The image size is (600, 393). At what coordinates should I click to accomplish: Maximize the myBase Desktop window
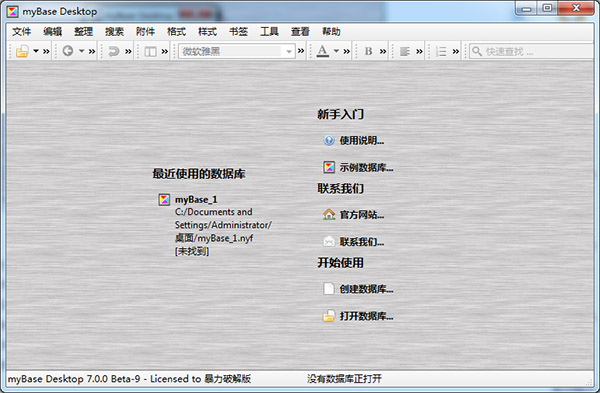(x=548, y=8)
